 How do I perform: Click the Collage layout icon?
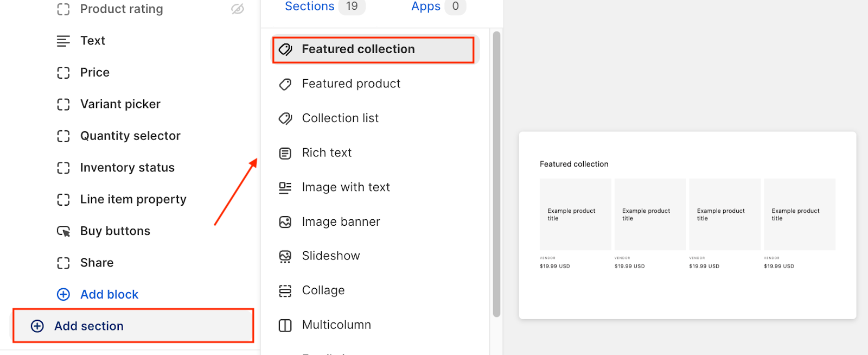pos(285,291)
